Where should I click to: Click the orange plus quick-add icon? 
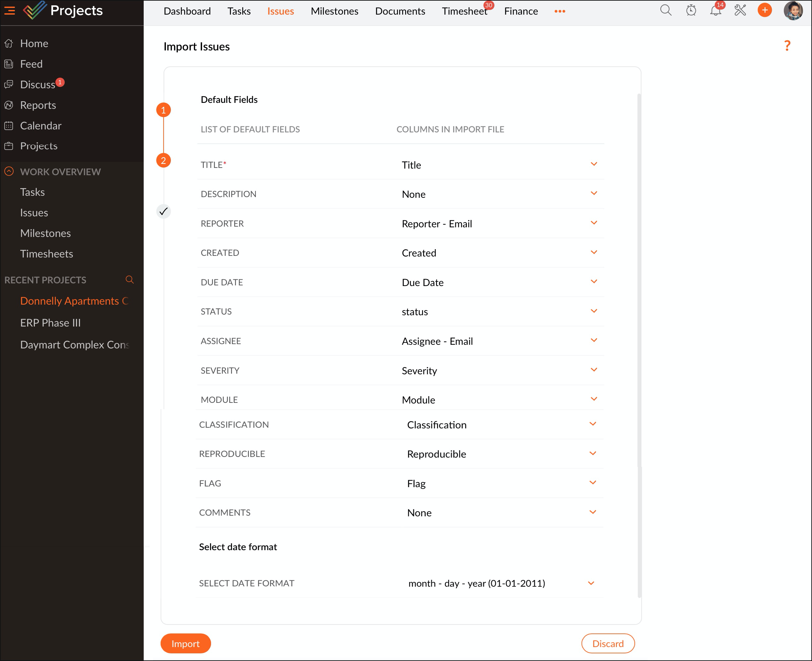(x=765, y=10)
